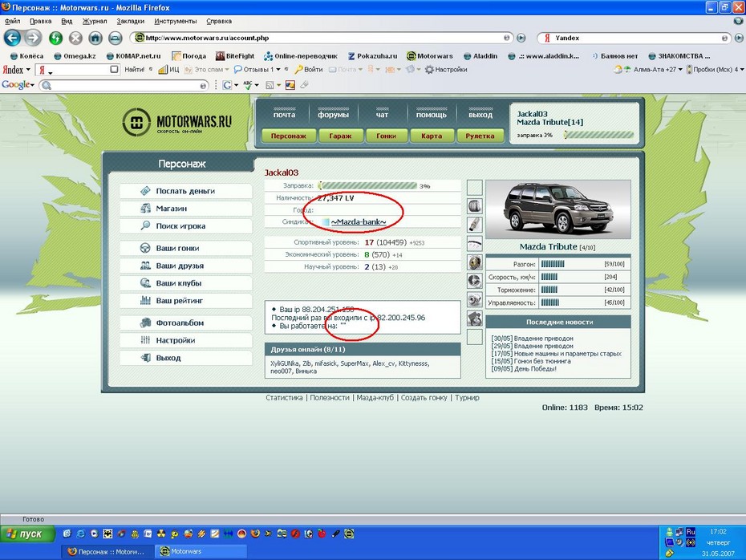The width and height of the screenshot is (746, 560).
Task: Click выход in top navigation
Action: [x=480, y=115]
